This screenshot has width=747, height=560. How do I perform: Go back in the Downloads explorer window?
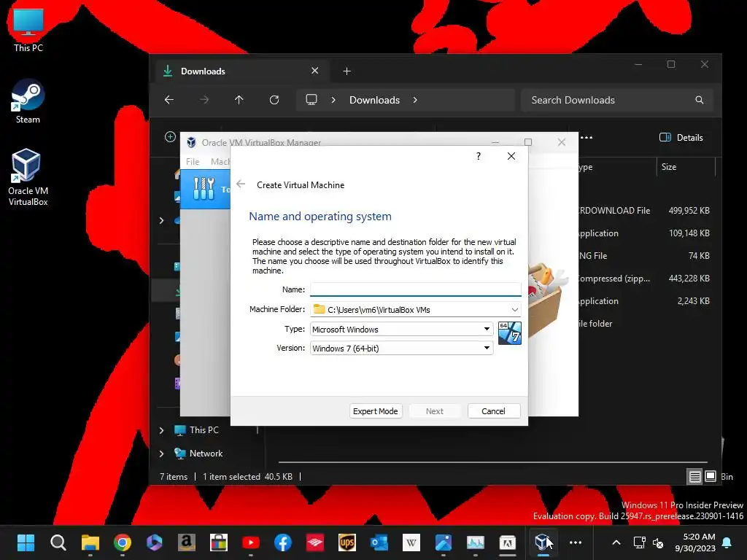169,100
